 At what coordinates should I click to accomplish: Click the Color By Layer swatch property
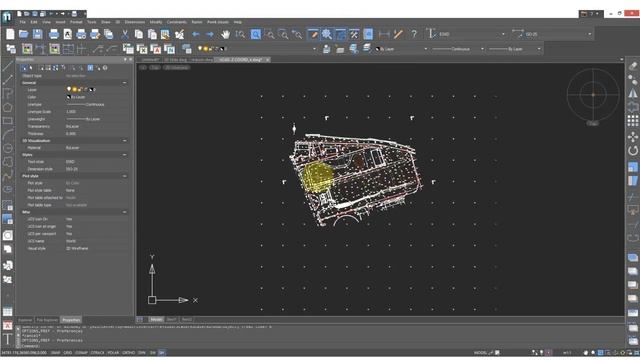(69, 97)
